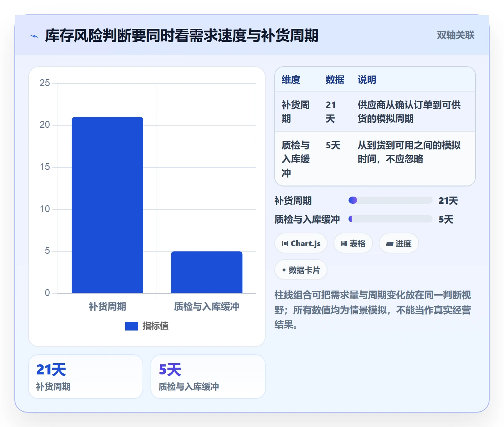This screenshot has height=427, width=504.
Task: Open the 21天 补货周期 data card
Action: click(86, 377)
